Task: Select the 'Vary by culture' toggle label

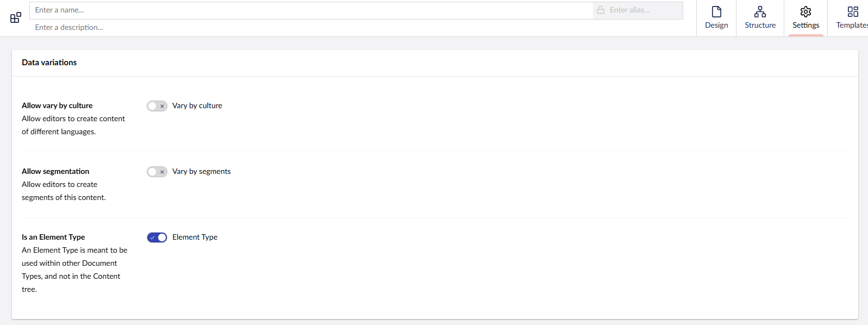Action: [x=197, y=106]
